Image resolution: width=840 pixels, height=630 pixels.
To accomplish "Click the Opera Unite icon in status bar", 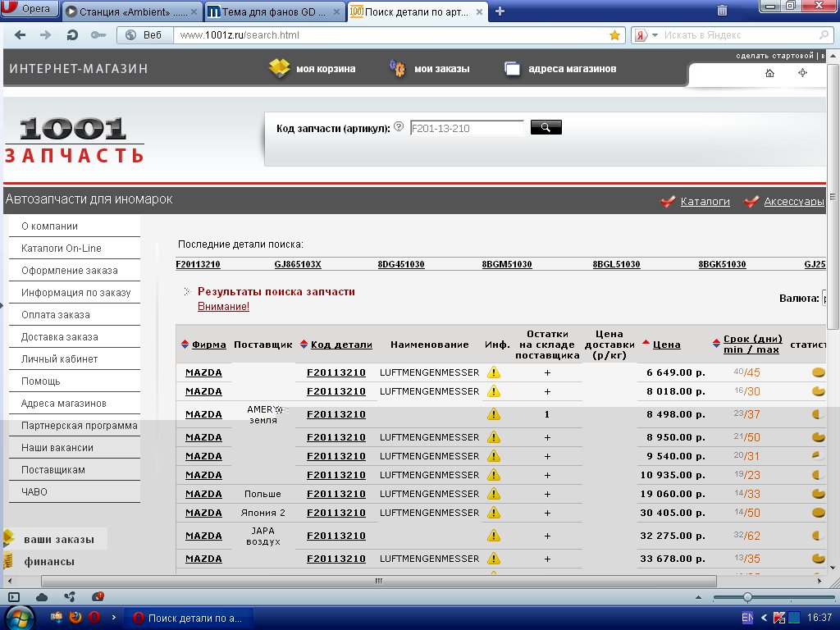I will tap(70, 597).
